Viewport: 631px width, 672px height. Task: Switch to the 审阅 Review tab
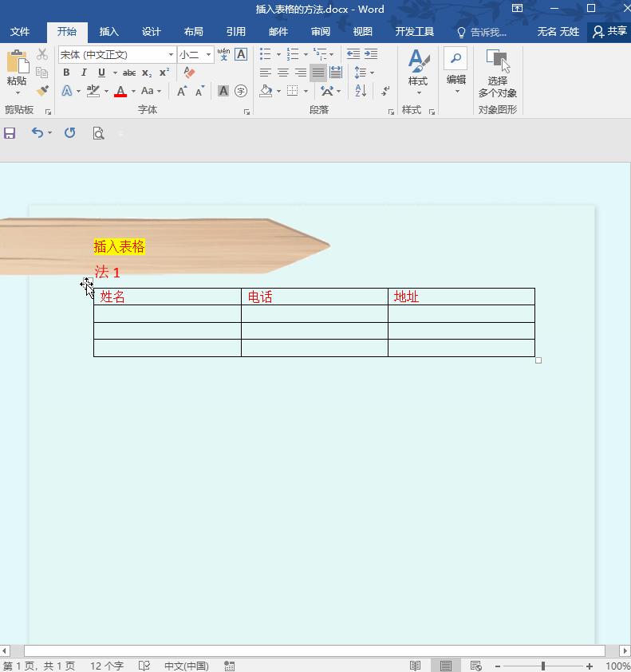321,32
